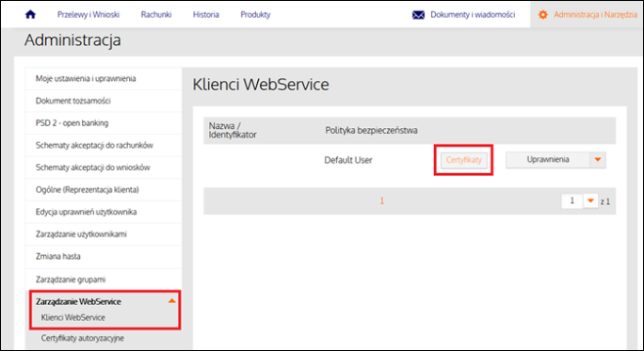Open Produkty menu

click(255, 15)
